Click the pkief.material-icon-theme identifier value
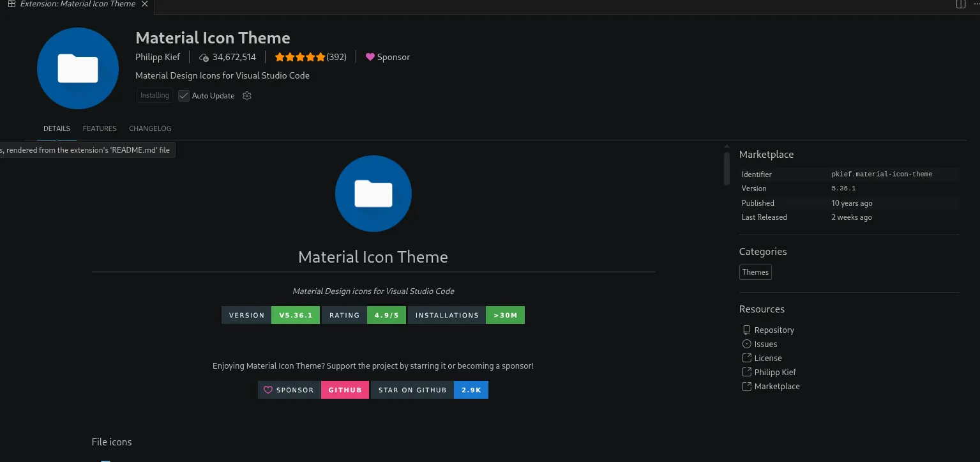The width and height of the screenshot is (980, 462). 882,174
